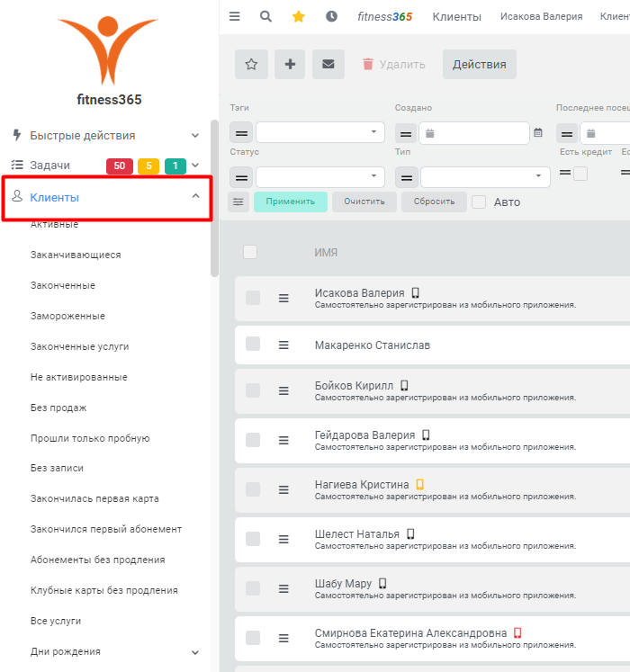The height and width of the screenshot is (672, 630).
Task: Click the Действия button
Action: (x=480, y=64)
